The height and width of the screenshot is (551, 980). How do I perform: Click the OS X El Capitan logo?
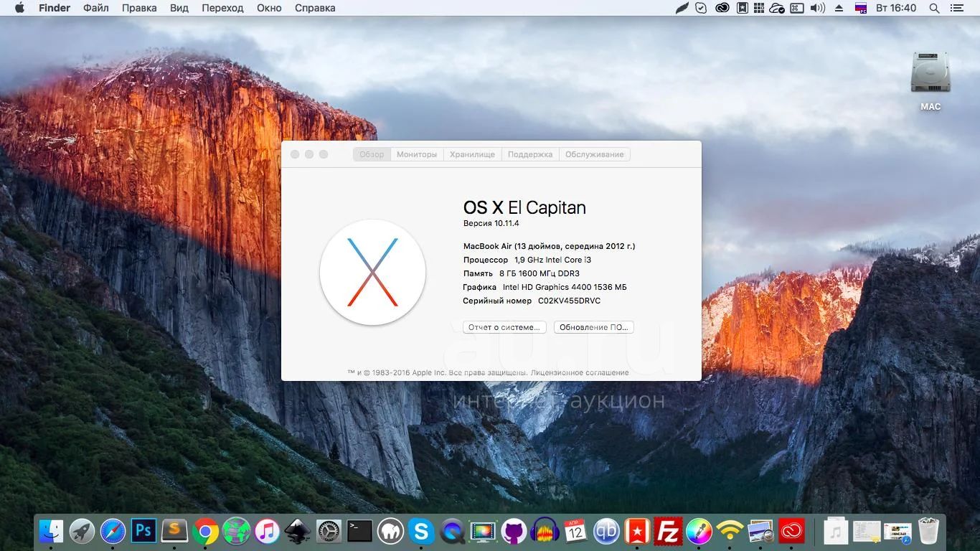point(372,273)
